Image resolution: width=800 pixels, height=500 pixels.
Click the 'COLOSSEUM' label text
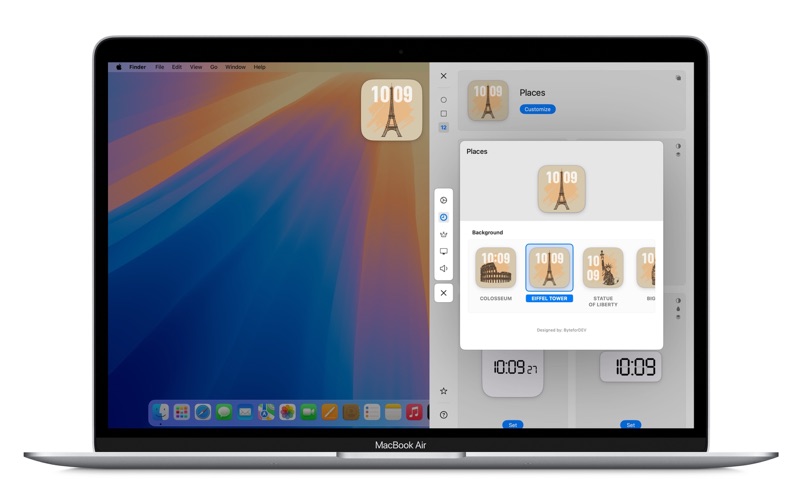tap(495, 298)
